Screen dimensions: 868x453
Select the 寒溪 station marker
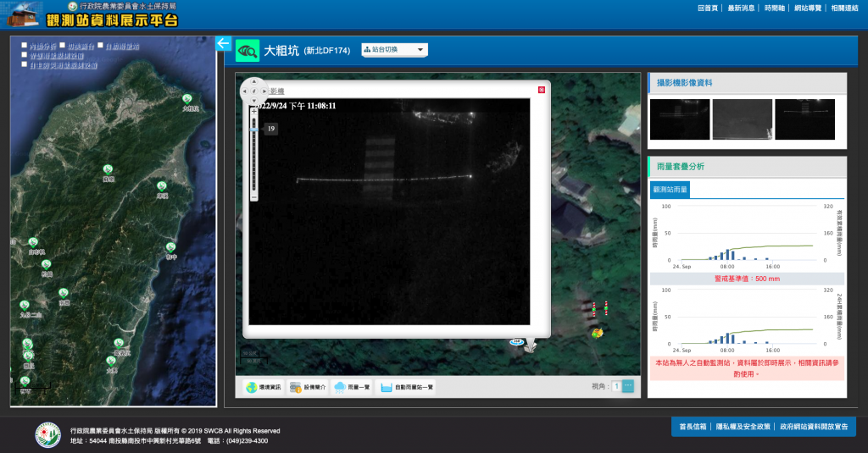point(162,186)
